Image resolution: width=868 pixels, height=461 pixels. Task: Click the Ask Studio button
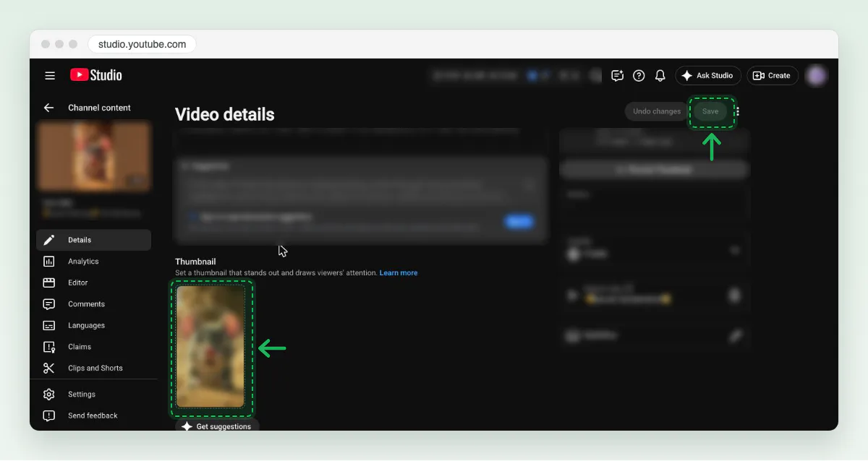[708, 75]
